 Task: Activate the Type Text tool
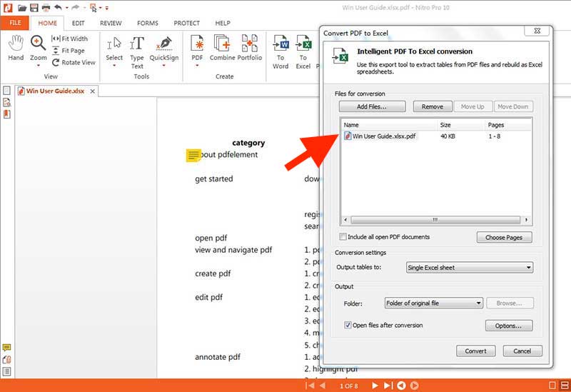pos(137,52)
